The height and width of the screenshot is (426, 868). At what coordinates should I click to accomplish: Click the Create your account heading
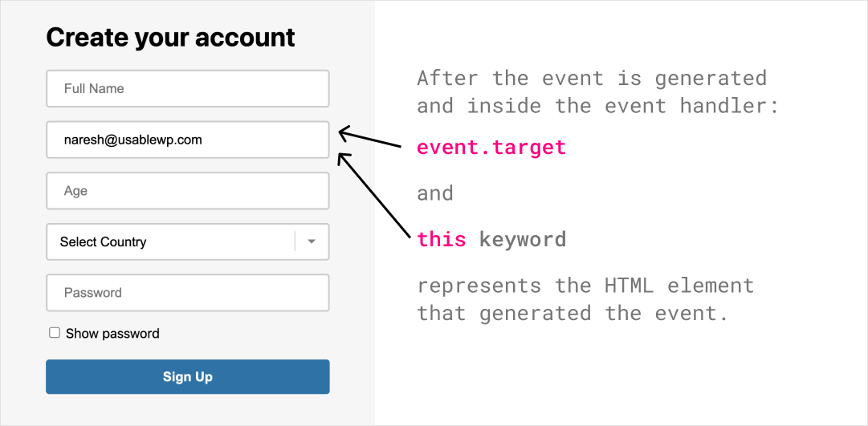pyautogui.click(x=170, y=37)
